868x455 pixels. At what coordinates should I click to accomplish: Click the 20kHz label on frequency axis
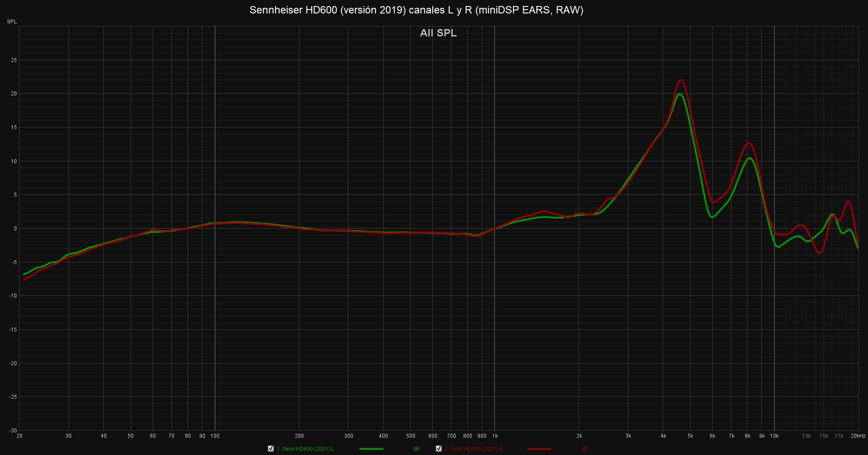coord(858,436)
